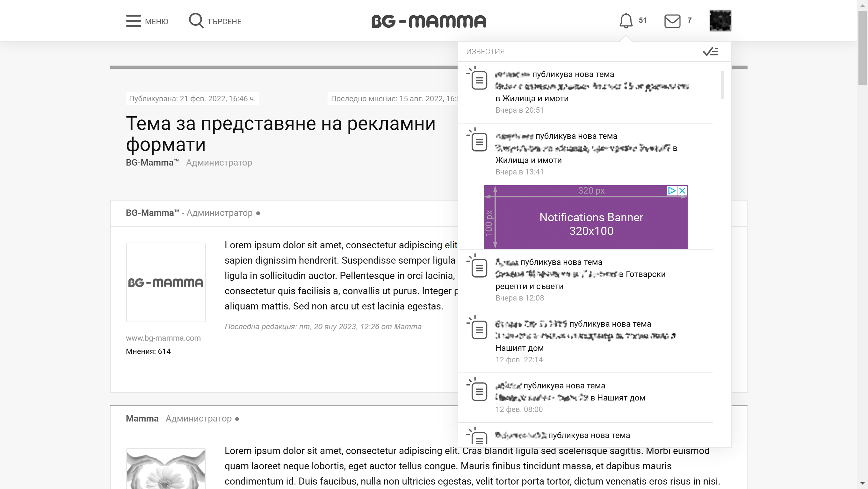Toggle the notifications bell icon
868x489 pixels.
[x=626, y=20]
